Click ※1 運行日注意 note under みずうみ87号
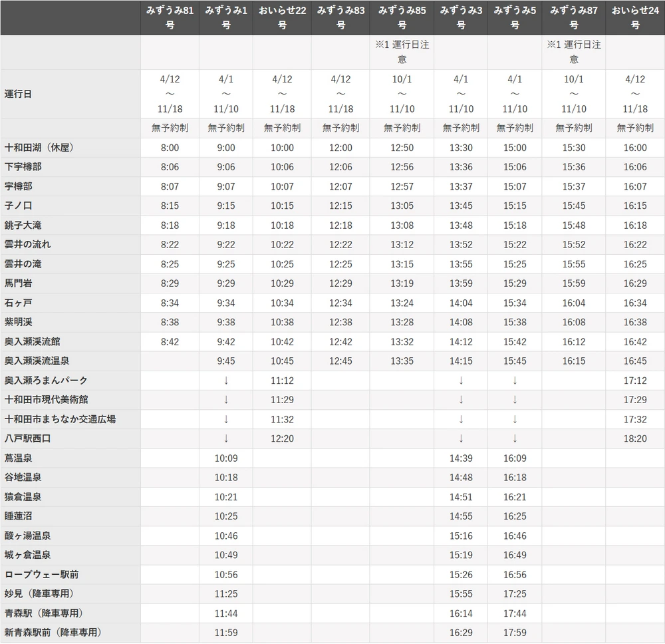The height and width of the screenshot is (644, 665). click(x=574, y=52)
